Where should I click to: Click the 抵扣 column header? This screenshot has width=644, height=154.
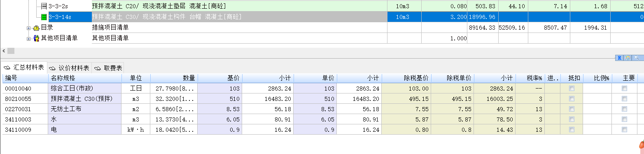click(572, 78)
